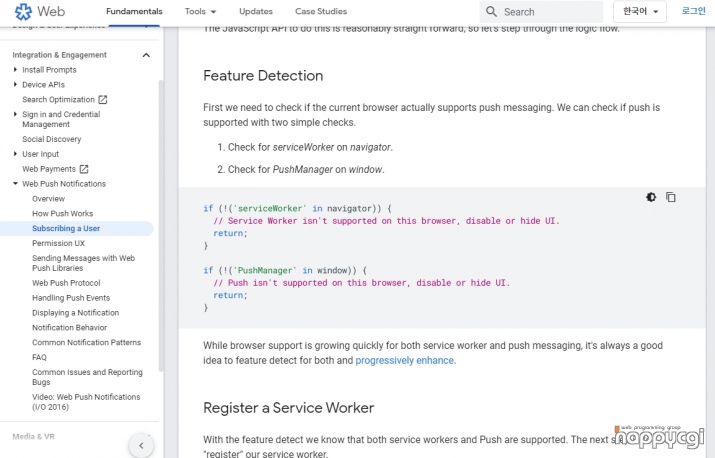Click the Media & VR section header

coord(33,437)
